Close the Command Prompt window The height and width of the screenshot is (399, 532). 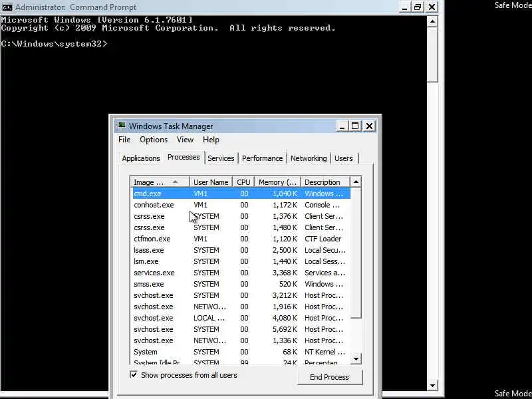432,7
